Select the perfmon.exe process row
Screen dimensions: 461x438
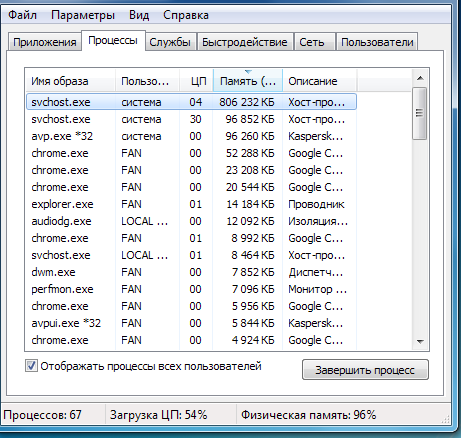click(x=191, y=289)
